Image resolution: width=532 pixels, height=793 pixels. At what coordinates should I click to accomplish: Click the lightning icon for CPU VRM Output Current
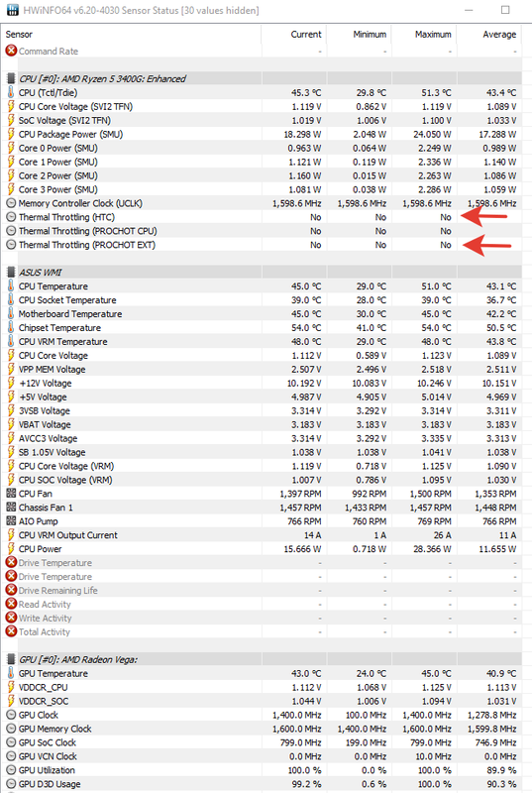11,534
